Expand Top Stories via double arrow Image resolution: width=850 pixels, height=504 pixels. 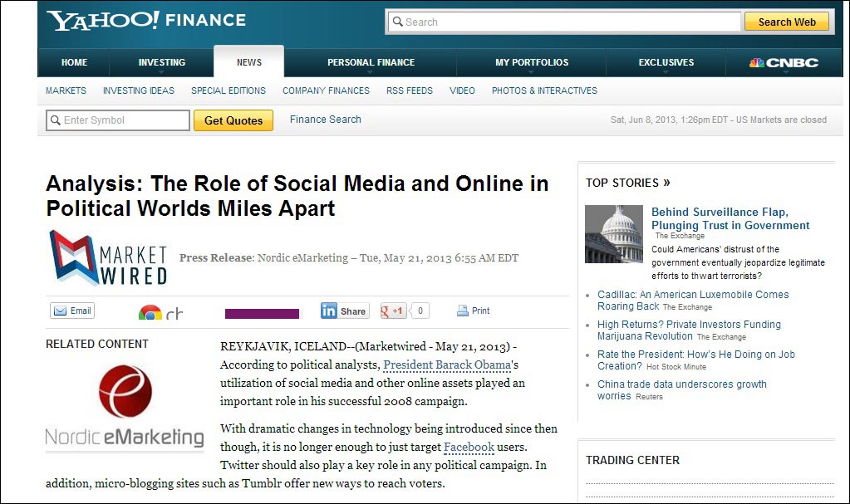point(666,183)
